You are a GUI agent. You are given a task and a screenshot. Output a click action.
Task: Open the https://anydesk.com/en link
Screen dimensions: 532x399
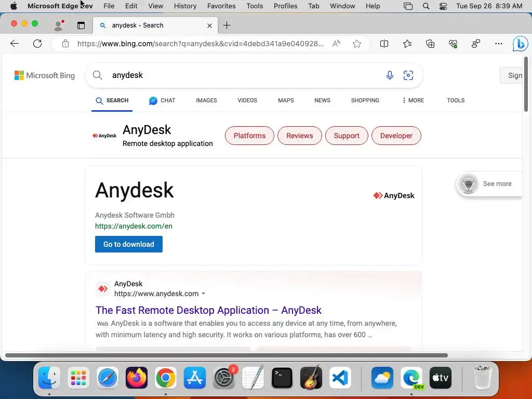coord(134,226)
